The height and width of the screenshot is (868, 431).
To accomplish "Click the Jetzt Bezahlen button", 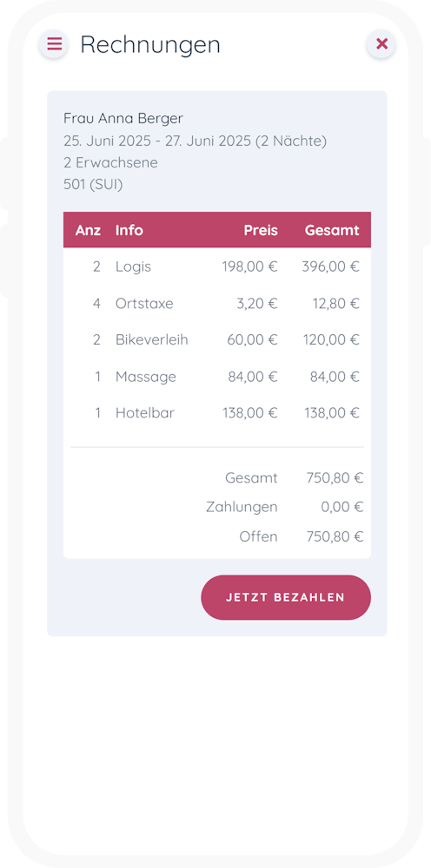I will (x=286, y=597).
